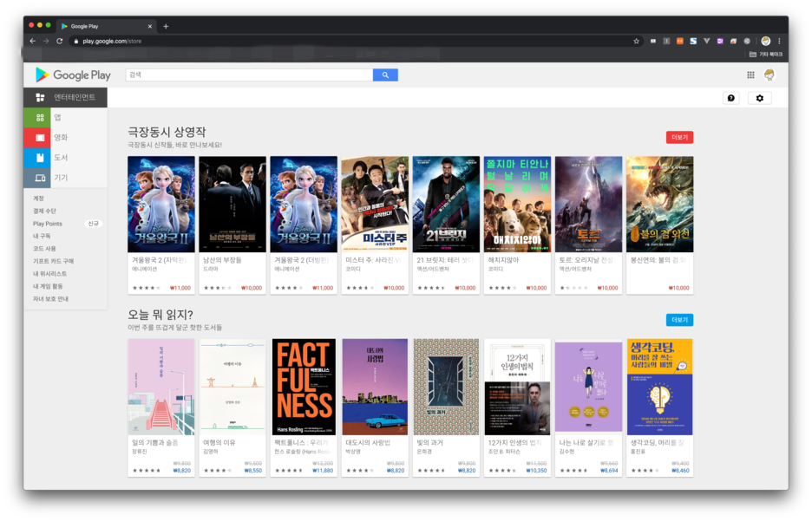Open the 대도시의 사랑법 book cover

pos(375,387)
